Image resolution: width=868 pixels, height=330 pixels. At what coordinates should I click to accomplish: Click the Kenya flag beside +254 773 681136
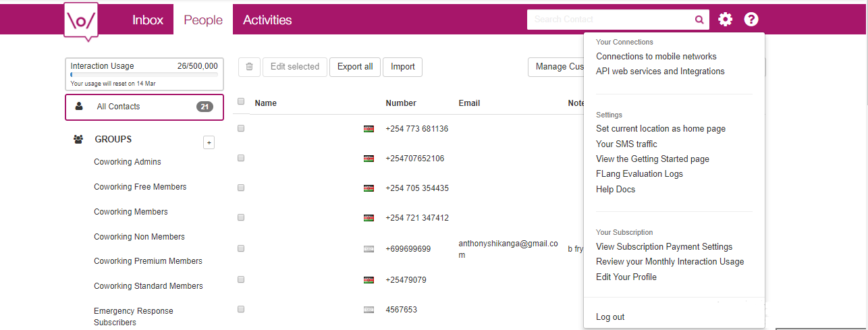(369, 128)
